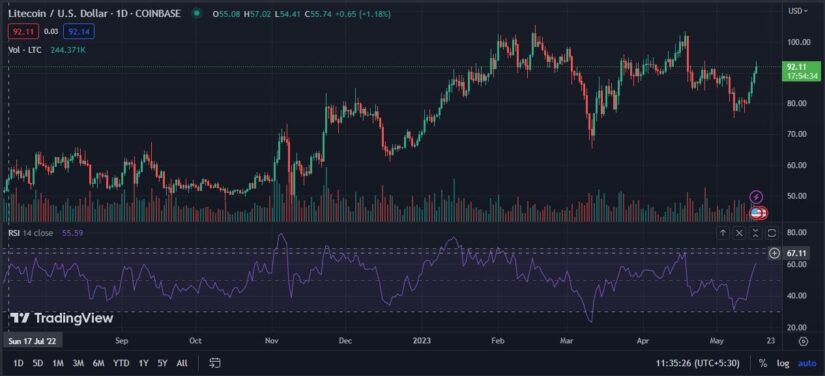This screenshot has width=825, height=376.
Task: Click the TradingView logo
Action: [x=62, y=318]
